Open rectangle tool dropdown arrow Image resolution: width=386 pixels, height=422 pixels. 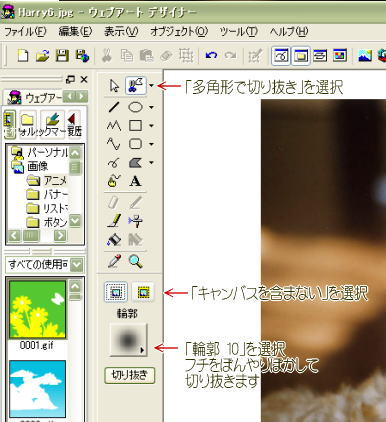click(152, 126)
